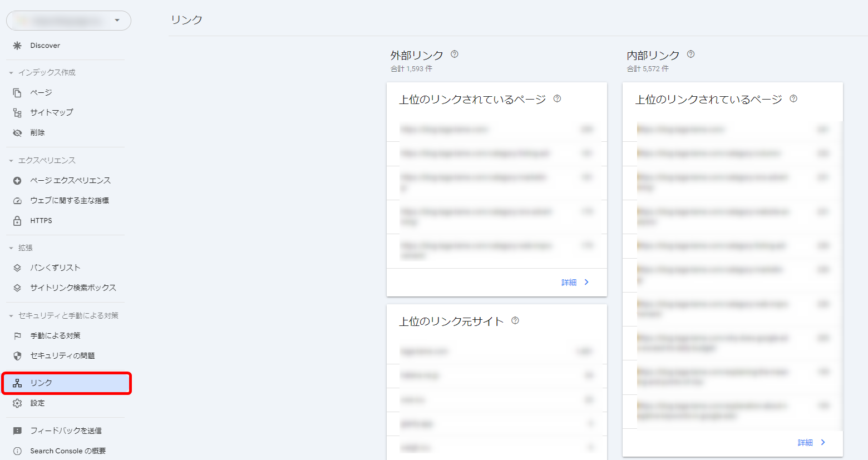Click the ページ エクスペリエンス plus icon
Viewport: 868px width, 460px height.
17,181
